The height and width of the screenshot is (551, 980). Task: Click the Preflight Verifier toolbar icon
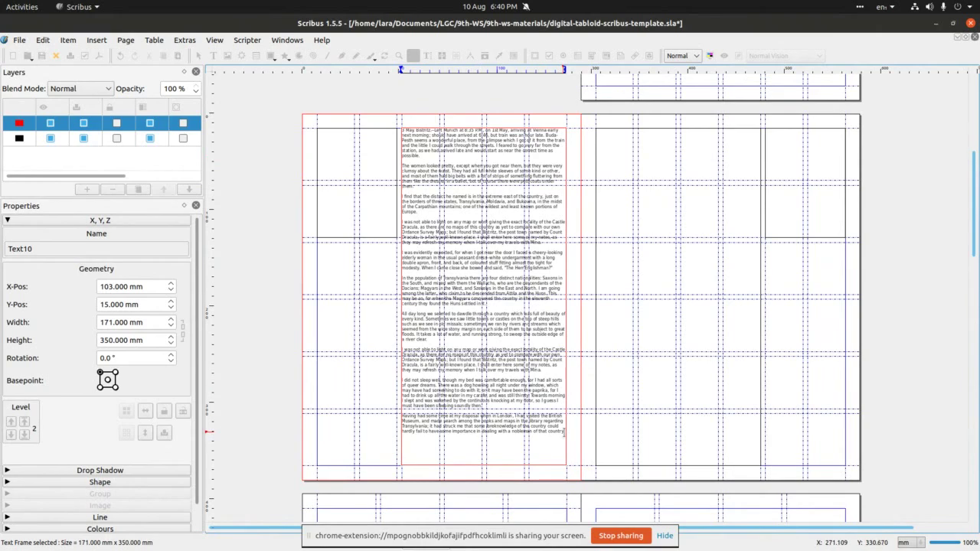85,56
